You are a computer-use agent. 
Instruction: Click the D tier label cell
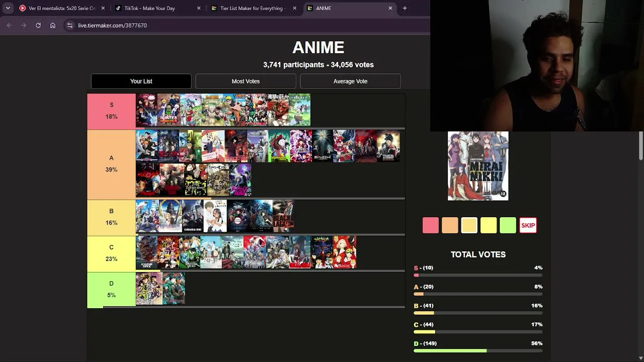pos(111,290)
